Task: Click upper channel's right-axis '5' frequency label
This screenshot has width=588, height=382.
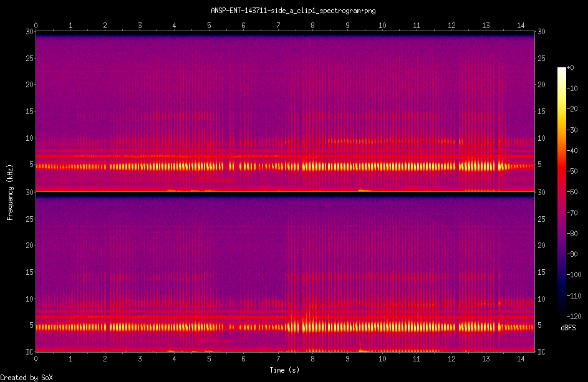Action: [539, 165]
